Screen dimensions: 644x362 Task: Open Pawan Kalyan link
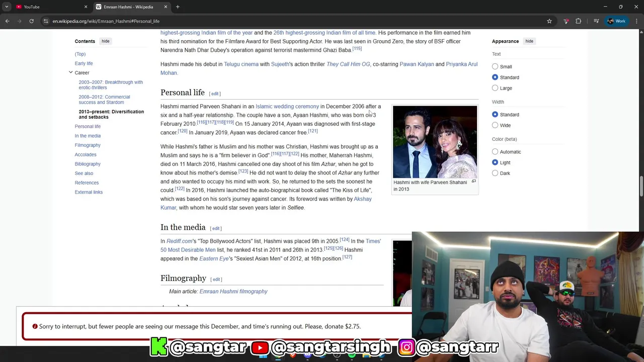(417, 64)
